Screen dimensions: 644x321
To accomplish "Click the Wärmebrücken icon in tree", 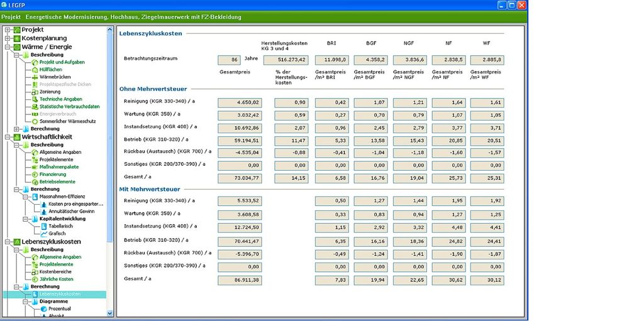I will (35, 77).
